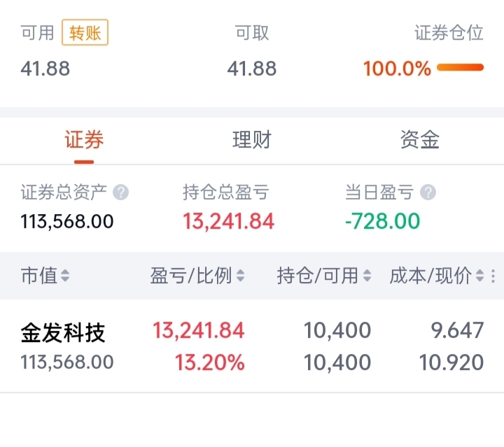
Task: Select 持仓总盈亏 value 13,241.84
Action: point(228,222)
